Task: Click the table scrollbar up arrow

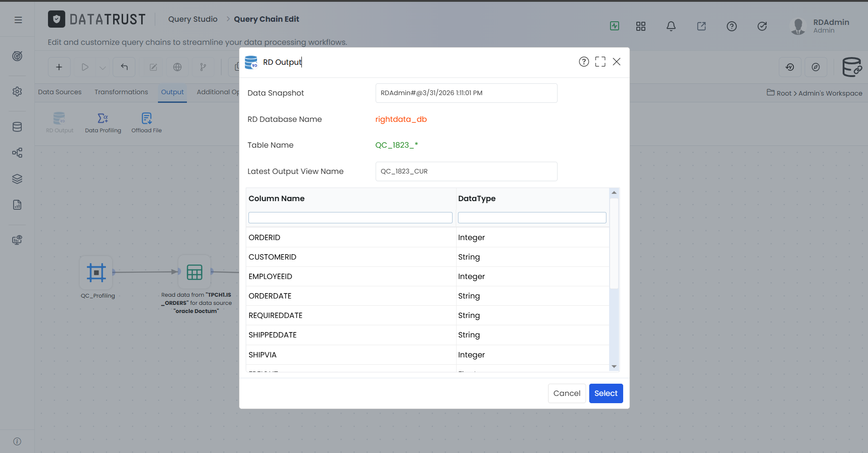Action: point(614,193)
